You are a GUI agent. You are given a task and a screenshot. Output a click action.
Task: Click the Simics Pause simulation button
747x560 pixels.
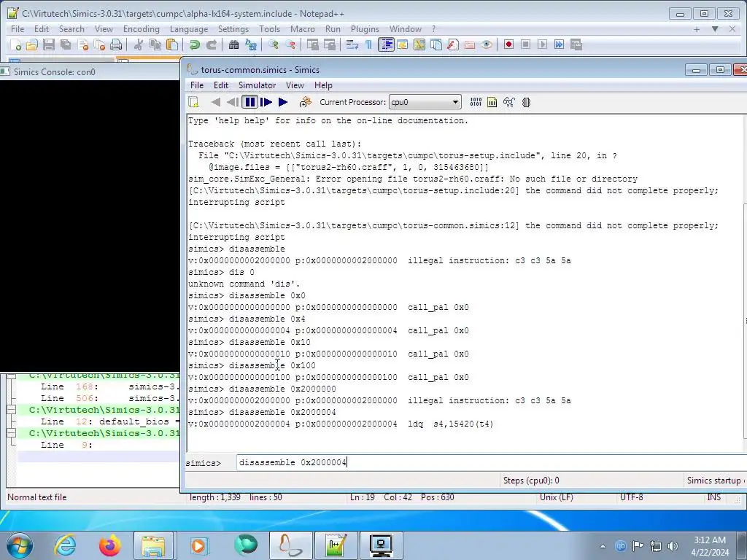(249, 102)
